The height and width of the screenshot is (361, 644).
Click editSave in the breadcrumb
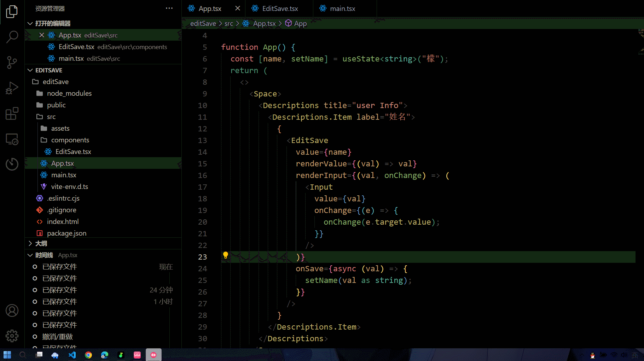click(x=203, y=23)
